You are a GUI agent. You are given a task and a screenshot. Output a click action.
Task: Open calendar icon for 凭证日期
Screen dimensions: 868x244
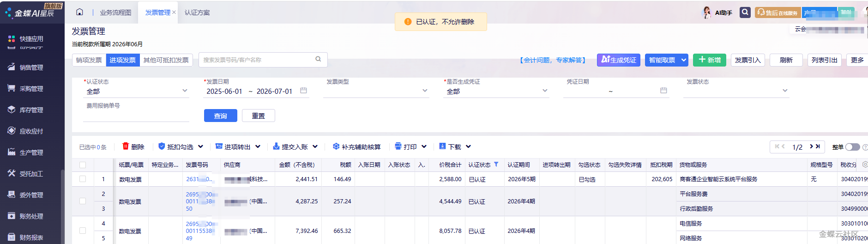(663, 91)
